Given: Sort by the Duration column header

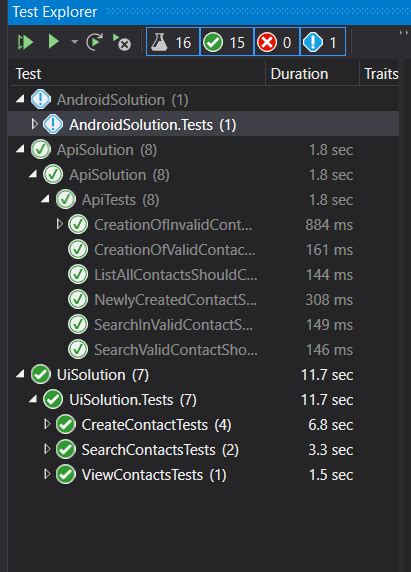Looking at the screenshot, I should pos(312,74).
